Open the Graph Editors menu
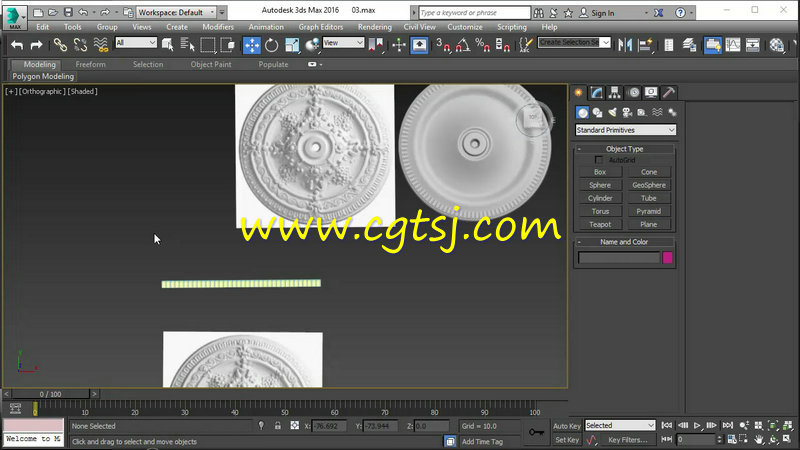 click(x=320, y=27)
